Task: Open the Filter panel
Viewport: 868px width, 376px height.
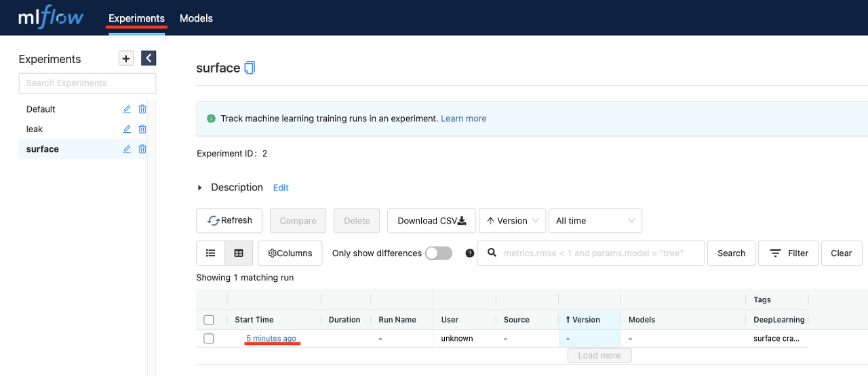Action: (x=789, y=253)
